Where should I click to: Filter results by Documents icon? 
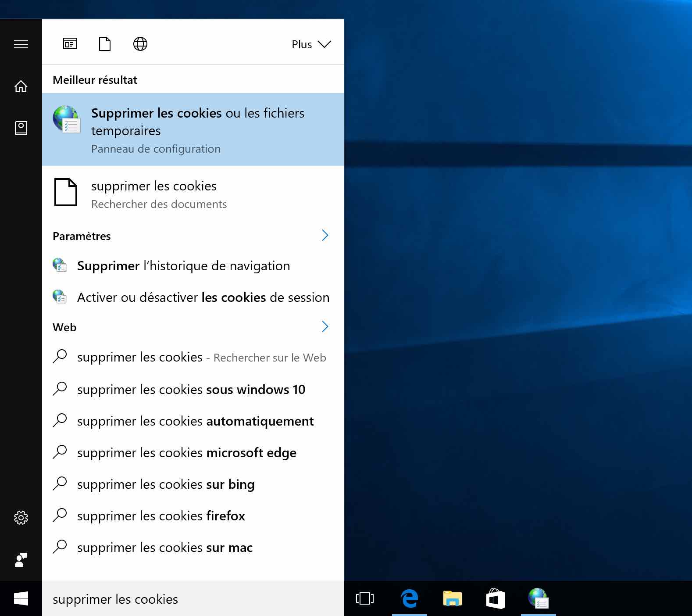pyautogui.click(x=105, y=44)
